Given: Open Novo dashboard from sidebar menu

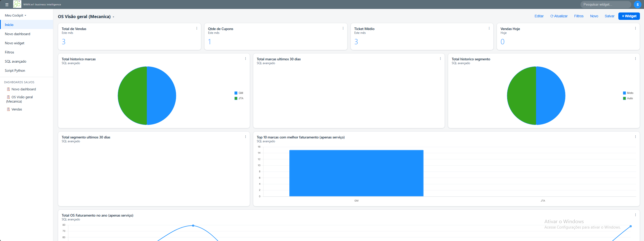Looking at the screenshot, I should 27,34.
